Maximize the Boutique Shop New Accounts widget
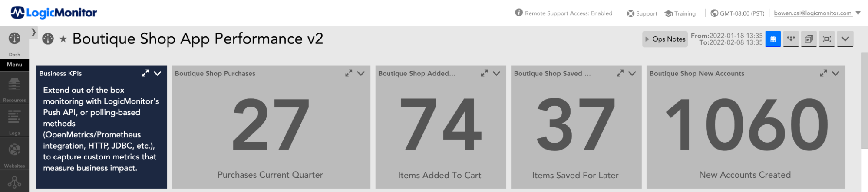The image size is (868, 192). click(823, 74)
